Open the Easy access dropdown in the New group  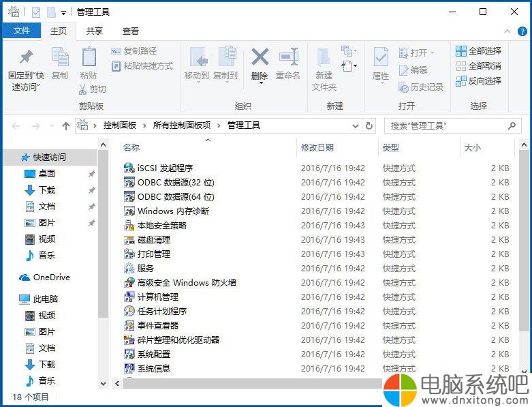(x=349, y=66)
